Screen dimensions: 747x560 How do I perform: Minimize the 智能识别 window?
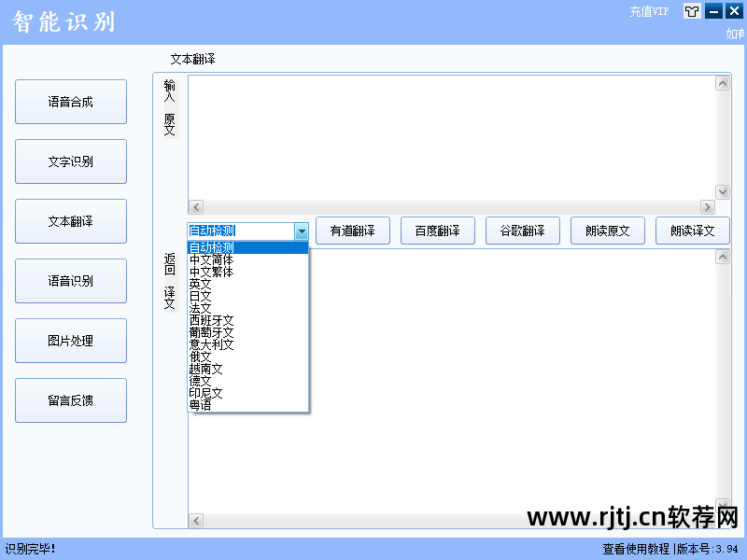click(713, 11)
